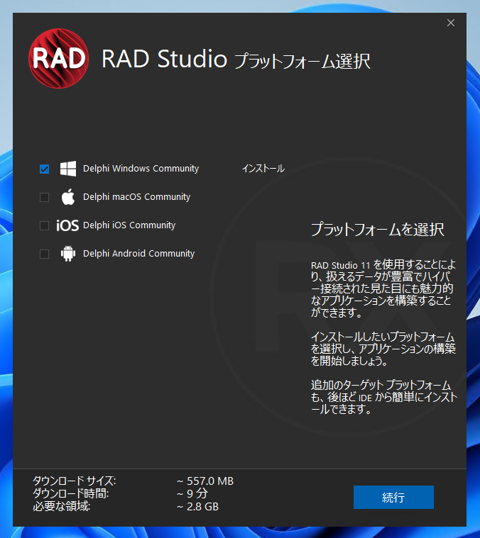Click the red RAD Studio logo
Screen dimensions: 480x538
59,58
